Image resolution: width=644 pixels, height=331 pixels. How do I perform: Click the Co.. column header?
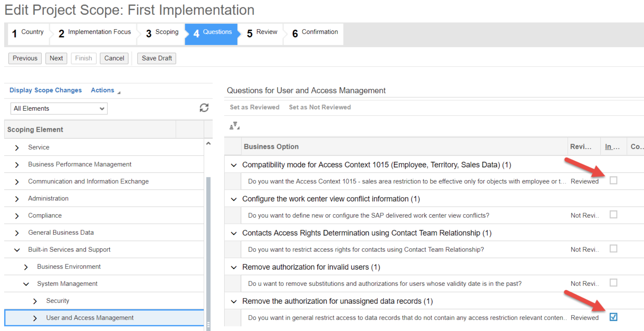[636, 147]
